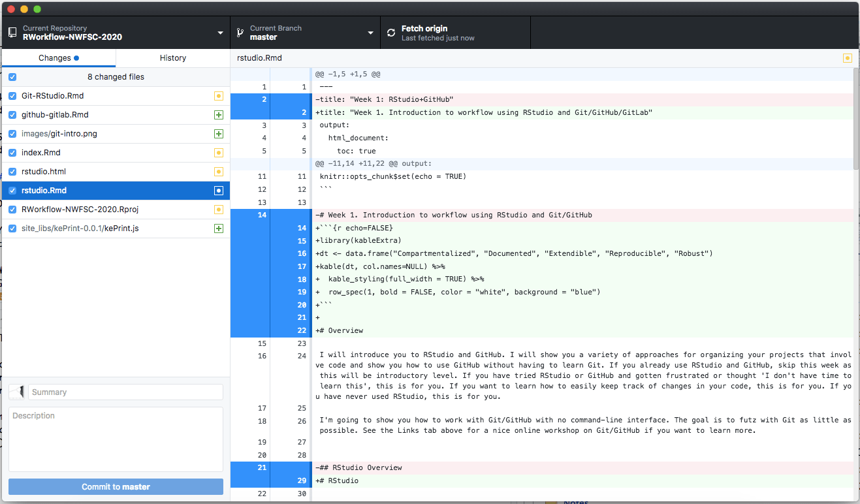Viewport: 860px width, 504px height.
Task: Switch to the History tab
Action: pyautogui.click(x=173, y=58)
